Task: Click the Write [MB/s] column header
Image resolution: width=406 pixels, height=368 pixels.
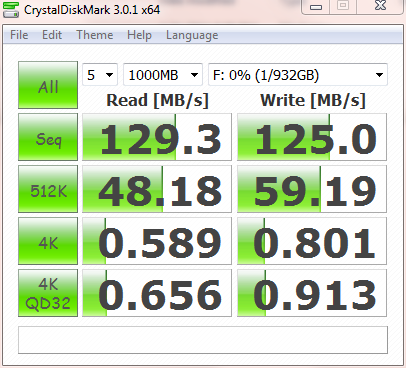Action: pyautogui.click(x=313, y=100)
